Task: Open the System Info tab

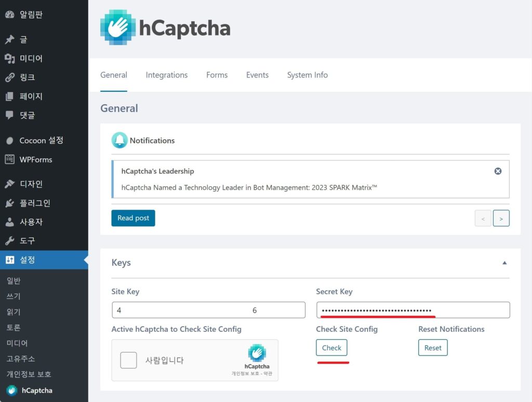Action: (308, 75)
